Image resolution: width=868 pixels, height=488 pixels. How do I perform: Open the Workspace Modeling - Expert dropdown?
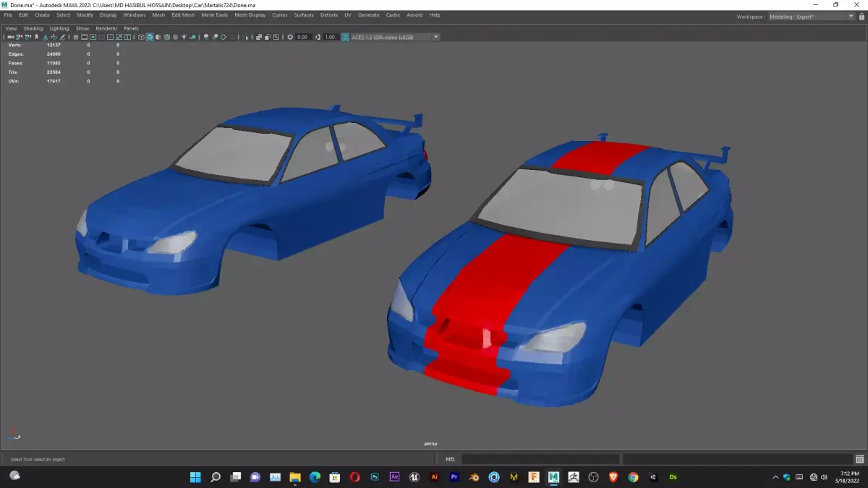[812, 17]
